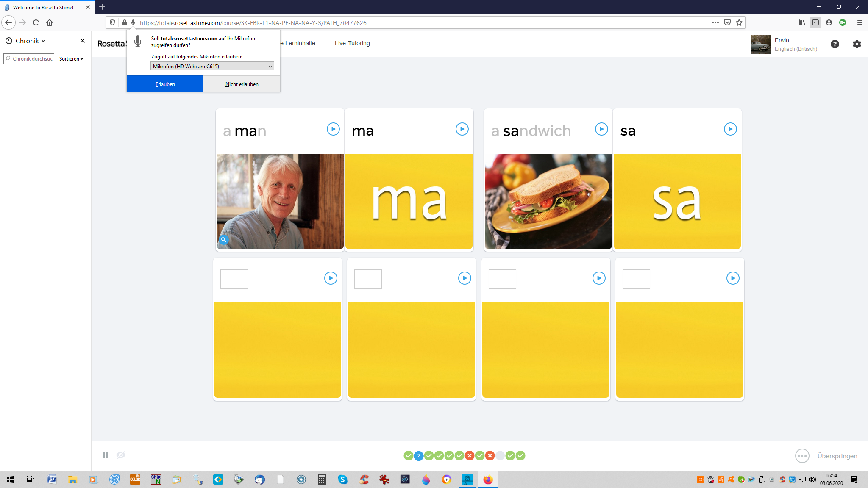Viewport: 868px width, 488px height.
Task: Select progress step number 2
Action: pyautogui.click(x=419, y=456)
